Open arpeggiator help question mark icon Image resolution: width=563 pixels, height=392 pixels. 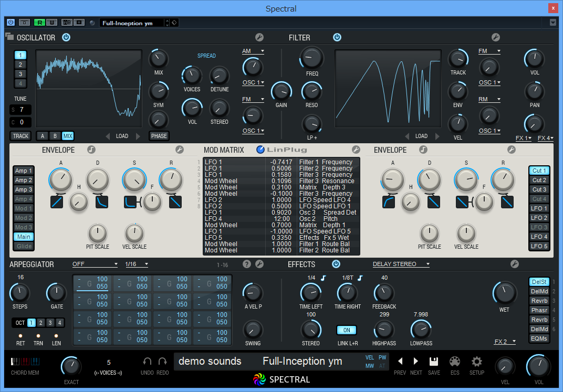coord(247,264)
